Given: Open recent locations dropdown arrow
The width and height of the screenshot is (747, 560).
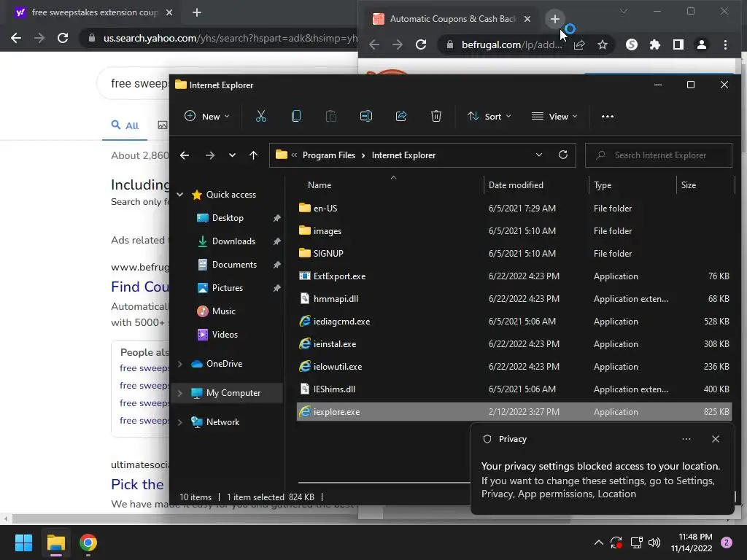Looking at the screenshot, I should 232,155.
